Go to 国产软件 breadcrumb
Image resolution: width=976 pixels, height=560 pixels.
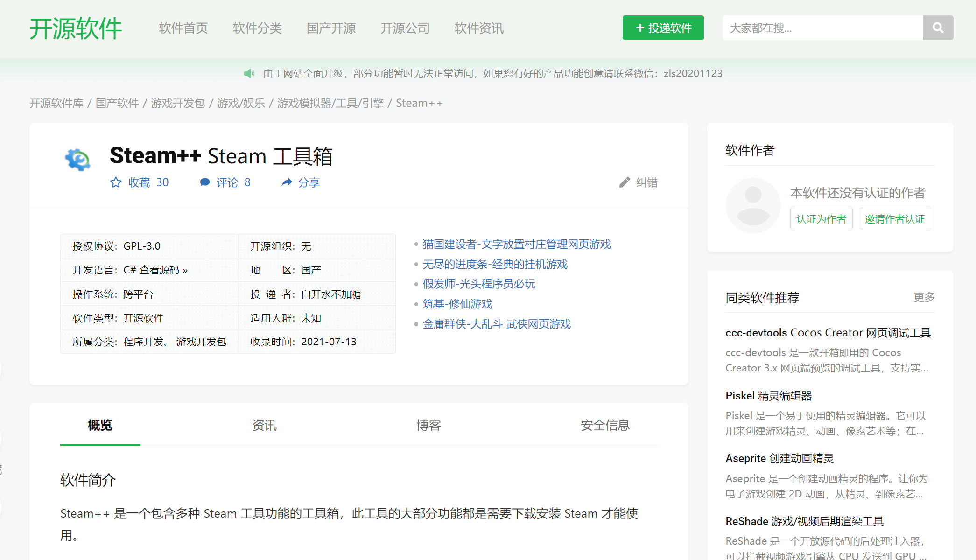(117, 103)
